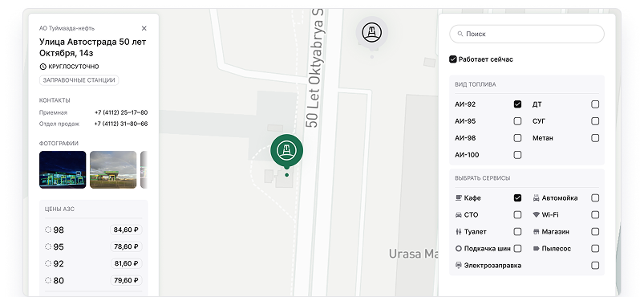Screen dimensions: 644x297
Task: Uncheck the Работает сейчас checkbox
Action: (453, 59)
